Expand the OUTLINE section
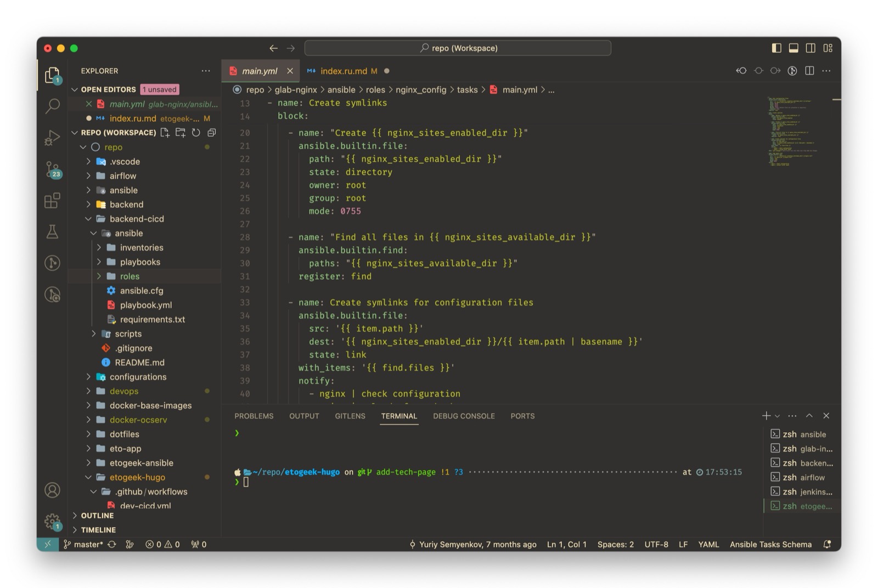878x588 pixels. click(97, 516)
